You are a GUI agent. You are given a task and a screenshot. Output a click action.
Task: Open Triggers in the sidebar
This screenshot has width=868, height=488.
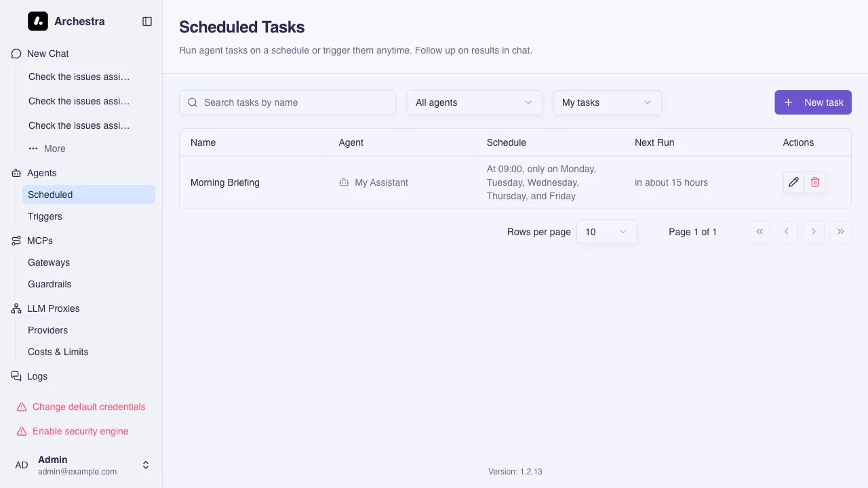click(x=45, y=216)
